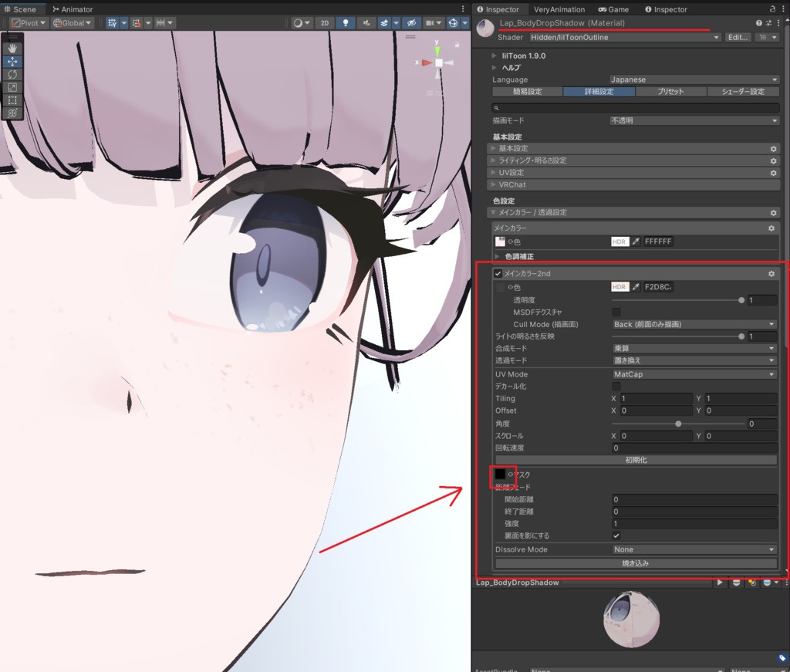Toggle grid visibility in Scene view

click(112, 22)
